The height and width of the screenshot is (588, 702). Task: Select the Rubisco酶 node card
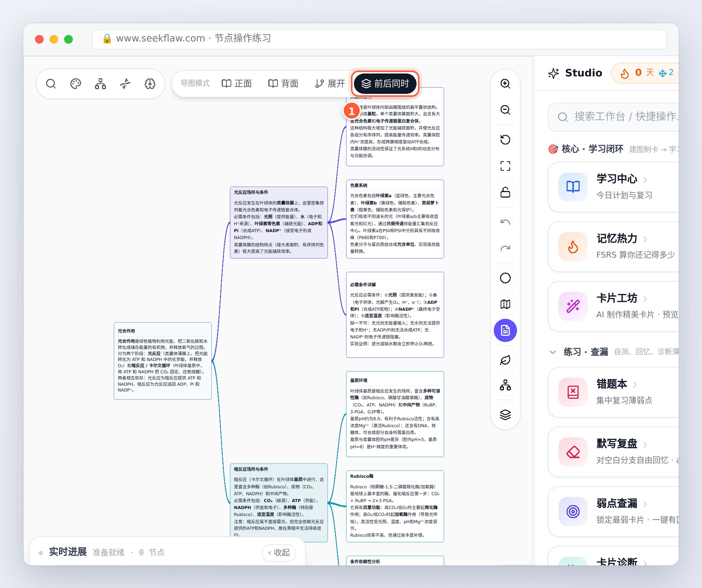pyautogui.click(x=395, y=506)
